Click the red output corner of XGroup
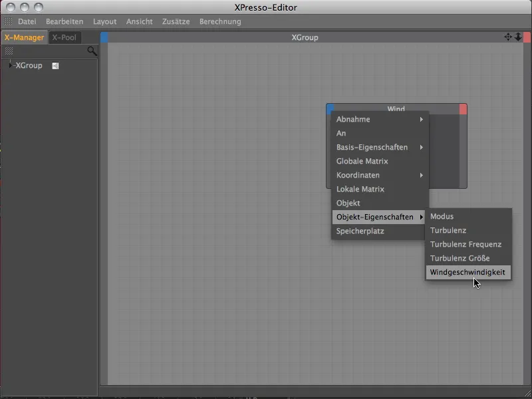The height and width of the screenshot is (399, 532). coord(527,37)
